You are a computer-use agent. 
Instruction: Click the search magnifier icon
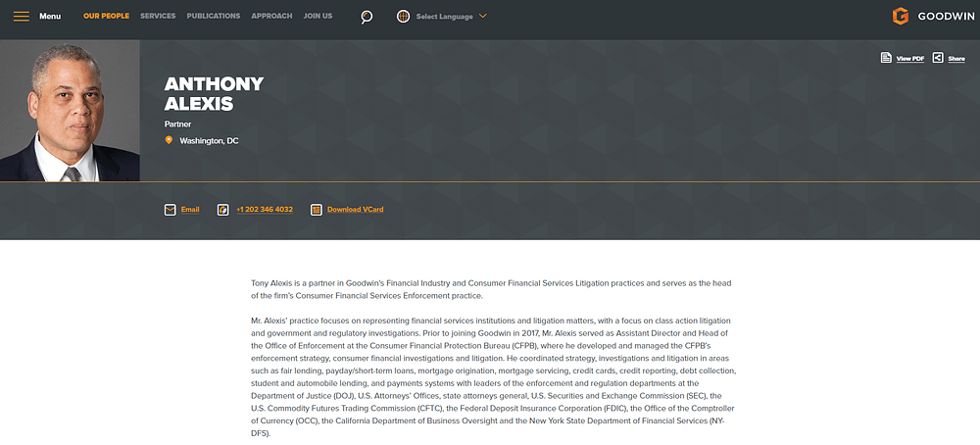click(367, 17)
